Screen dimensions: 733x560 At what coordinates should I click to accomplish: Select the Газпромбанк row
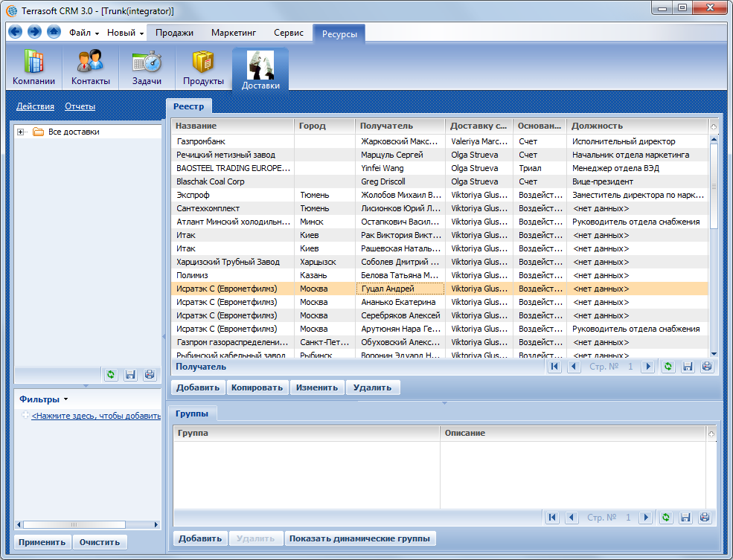[439, 141]
